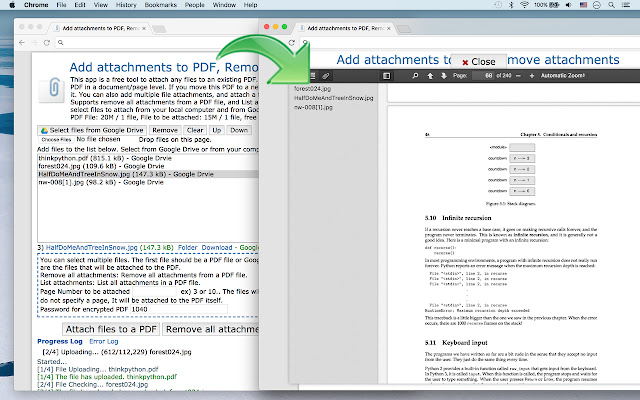Open the Automatic Zoom dropdown

(x=563, y=76)
